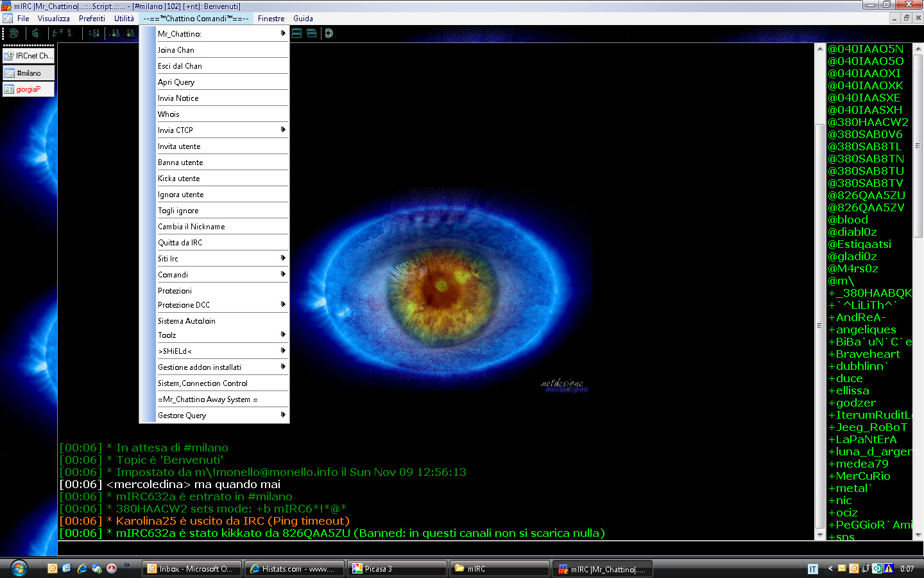Click the IRCnet status window button
924x578 pixels.
(28, 56)
